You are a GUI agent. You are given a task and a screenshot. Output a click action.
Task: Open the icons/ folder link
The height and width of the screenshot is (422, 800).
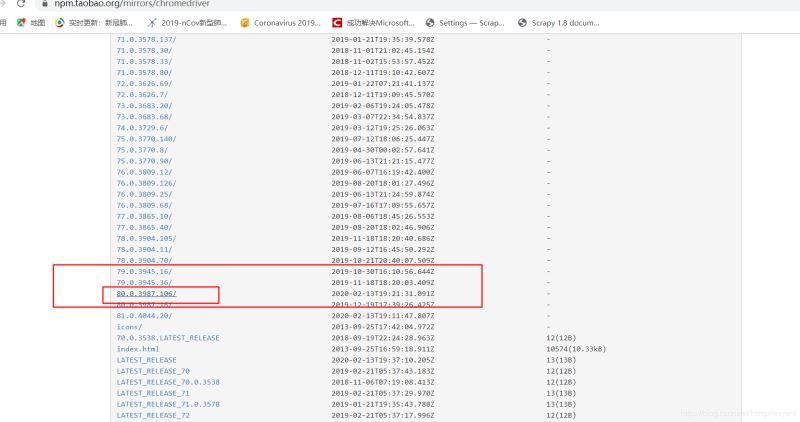click(129, 327)
